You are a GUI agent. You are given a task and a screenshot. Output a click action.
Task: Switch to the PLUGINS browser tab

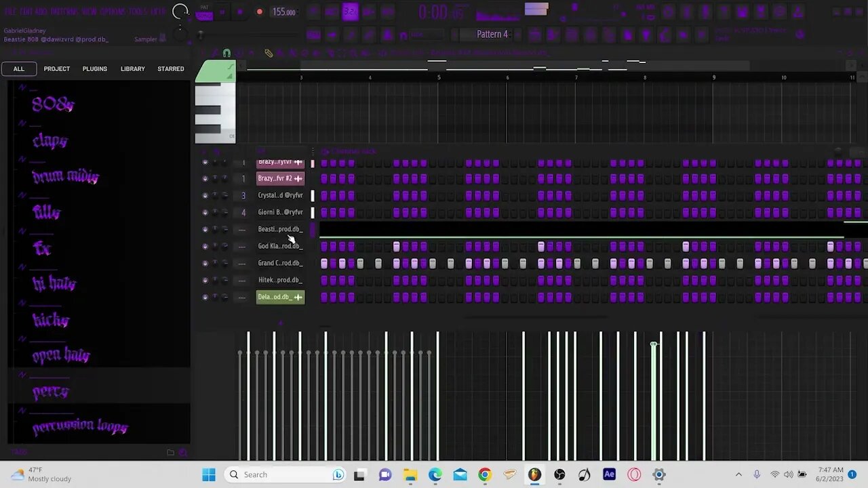click(95, 68)
